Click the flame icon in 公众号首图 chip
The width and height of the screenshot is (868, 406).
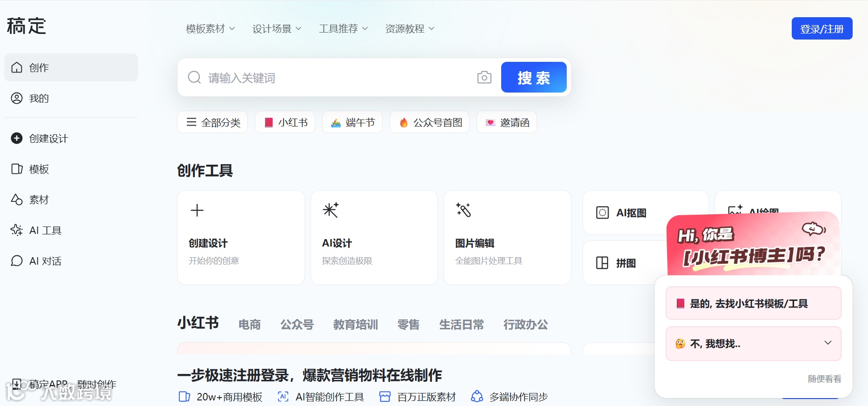coord(404,122)
